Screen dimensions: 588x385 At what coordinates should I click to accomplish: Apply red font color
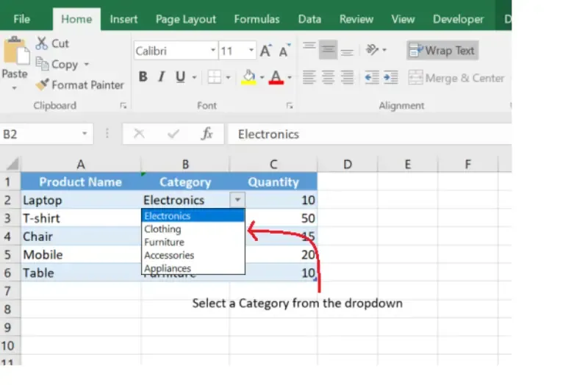point(276,77)
